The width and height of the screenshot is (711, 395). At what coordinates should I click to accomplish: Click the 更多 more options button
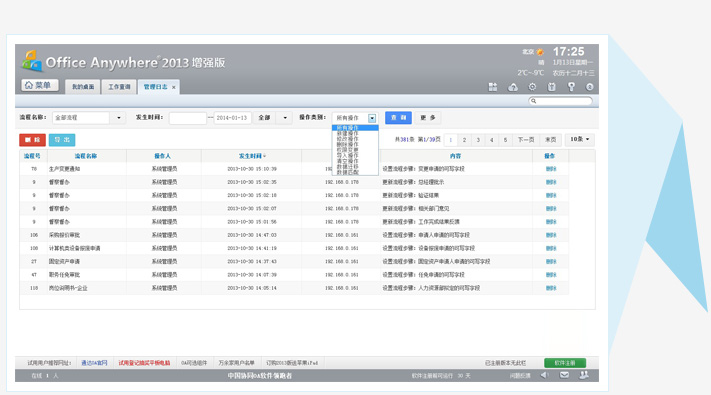point(428,117)
